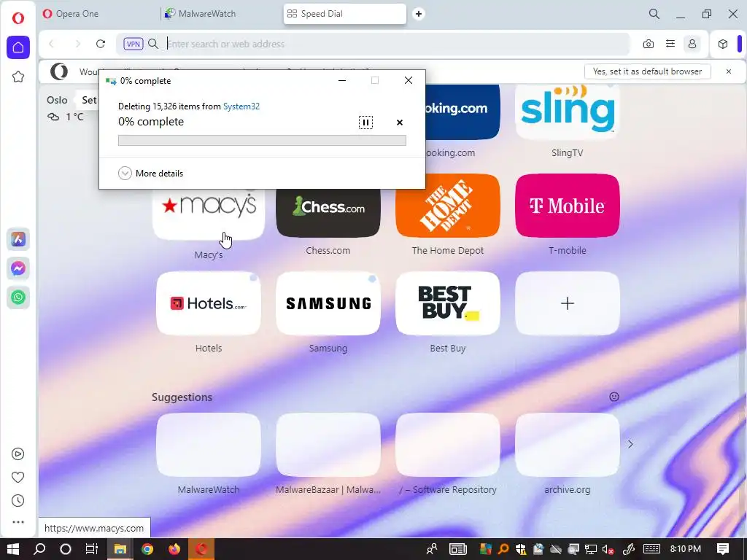Cancel the deletion with the X
This screenshot has width=747, height=560.
click(x=400, y=122)
